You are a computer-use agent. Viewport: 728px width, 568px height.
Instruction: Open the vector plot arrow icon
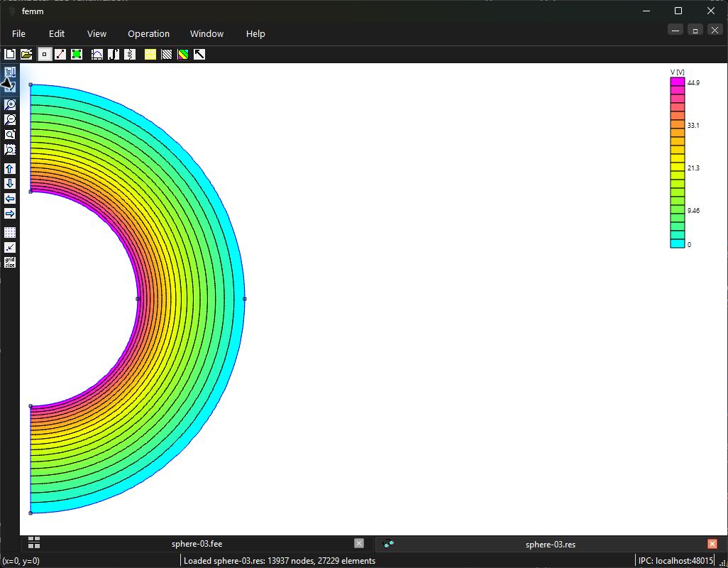click(199, 55)
